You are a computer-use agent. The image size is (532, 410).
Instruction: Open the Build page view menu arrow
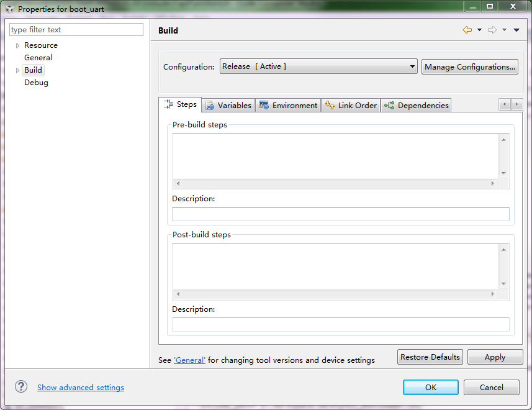(x=516, y=30)
